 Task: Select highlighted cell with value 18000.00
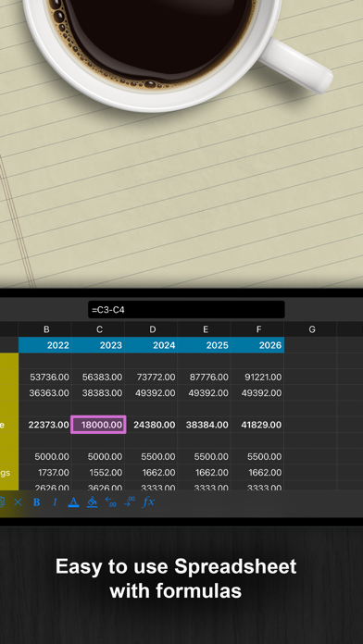[98, 425]
